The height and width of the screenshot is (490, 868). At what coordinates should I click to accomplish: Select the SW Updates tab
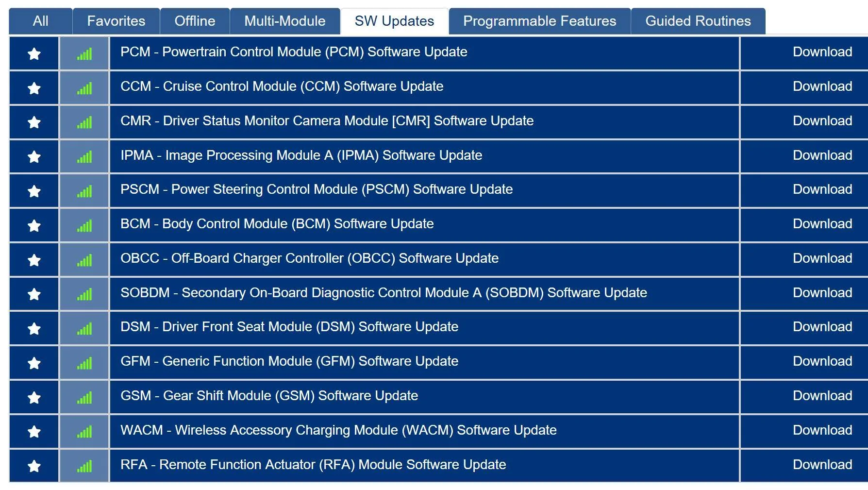(394, 21)
